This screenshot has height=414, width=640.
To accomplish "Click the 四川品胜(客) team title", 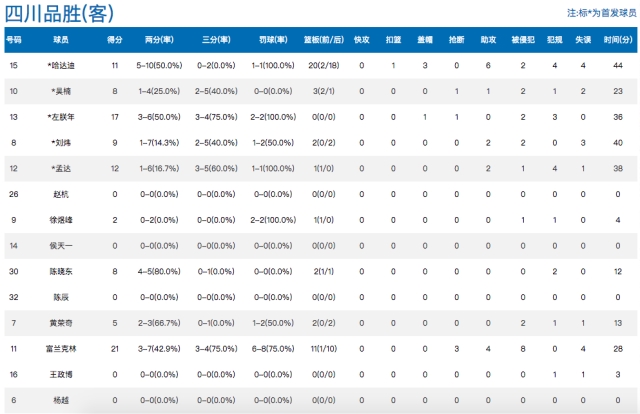I will [59, 14].
